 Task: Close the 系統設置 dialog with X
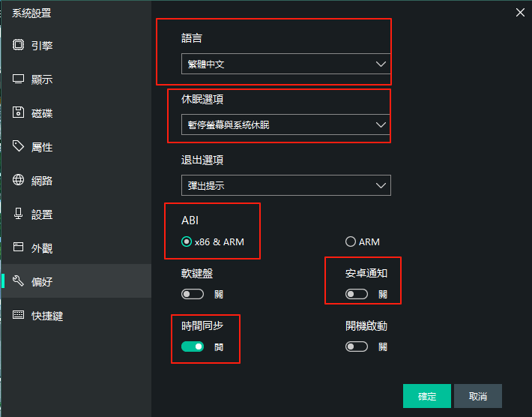click(520, 13)
